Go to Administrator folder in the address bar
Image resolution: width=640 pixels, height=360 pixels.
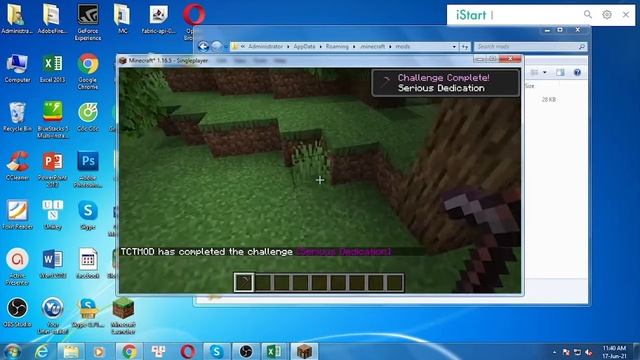[x=266, y=47]
